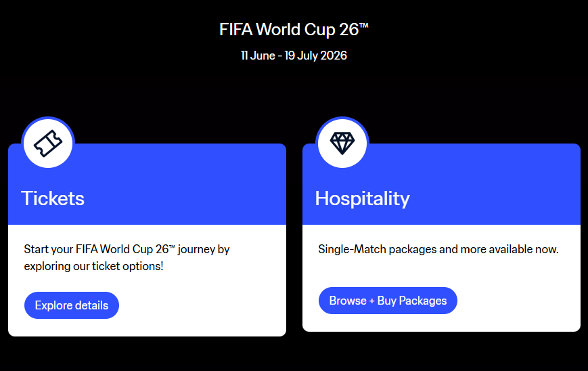
Task: Click the 'Single-Match packages' text
Action: 378,249
